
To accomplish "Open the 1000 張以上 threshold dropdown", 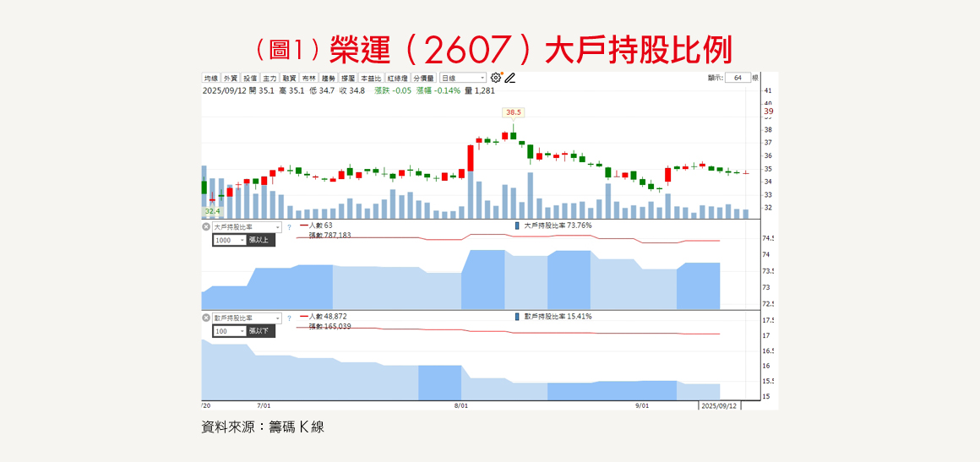I will pos(230,240).
